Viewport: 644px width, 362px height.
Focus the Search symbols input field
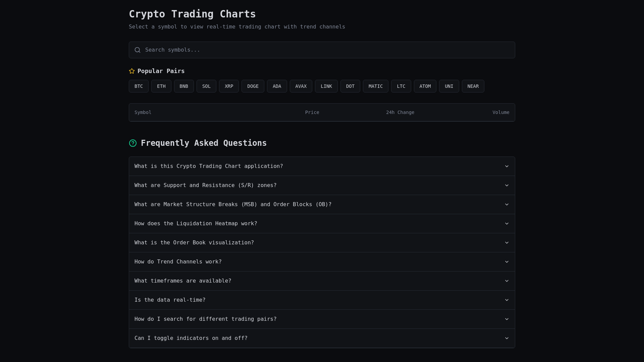[322, 50]
